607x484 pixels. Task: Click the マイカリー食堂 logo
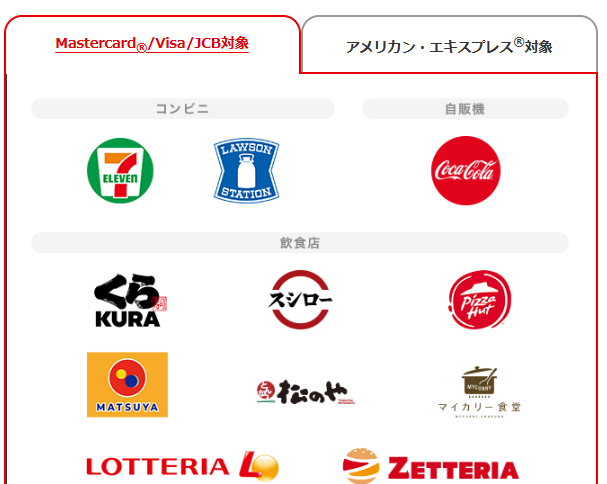479,392
